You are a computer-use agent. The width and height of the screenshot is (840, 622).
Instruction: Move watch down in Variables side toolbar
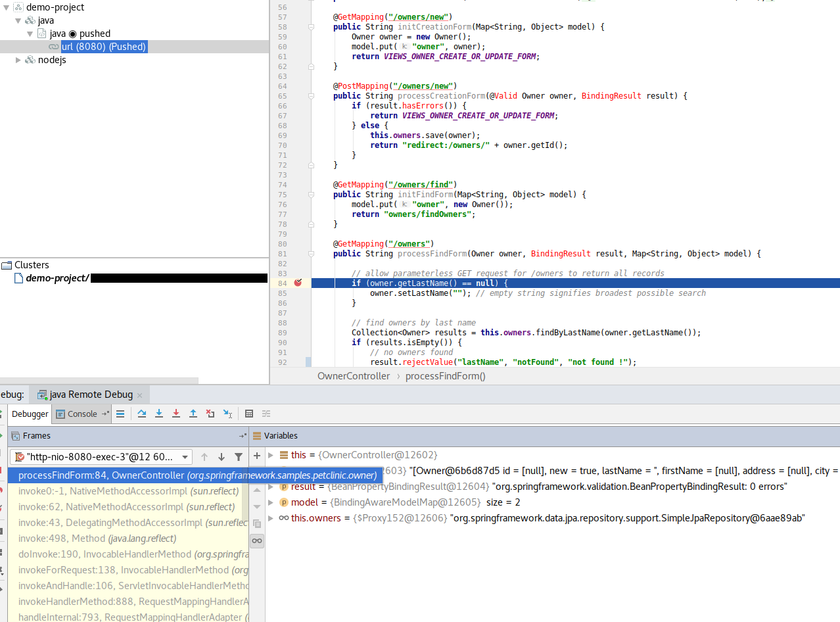[257, 507]
